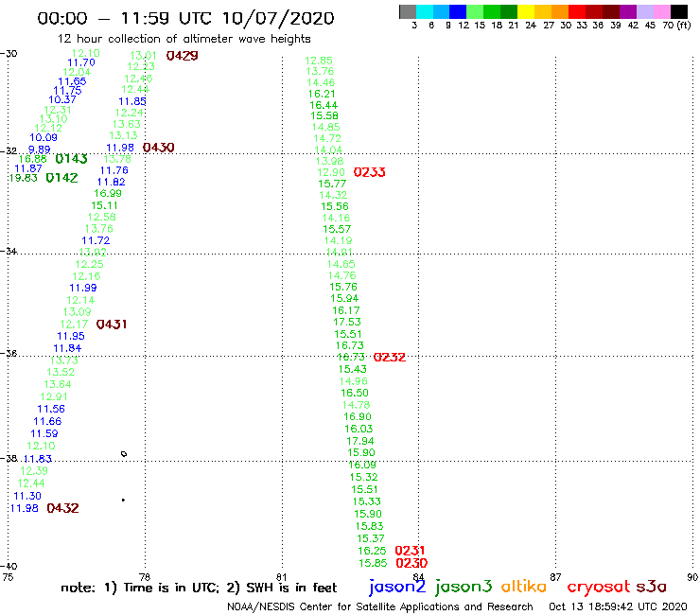Click the time marker 0430
700x615 pixels.
pyautogui.click(x=159, y=148)
